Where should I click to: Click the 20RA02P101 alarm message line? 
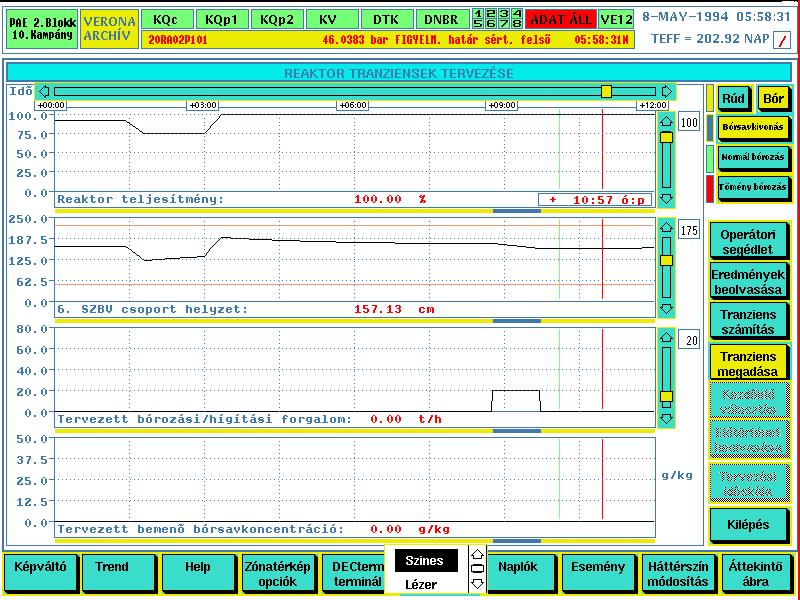[388, 40]
